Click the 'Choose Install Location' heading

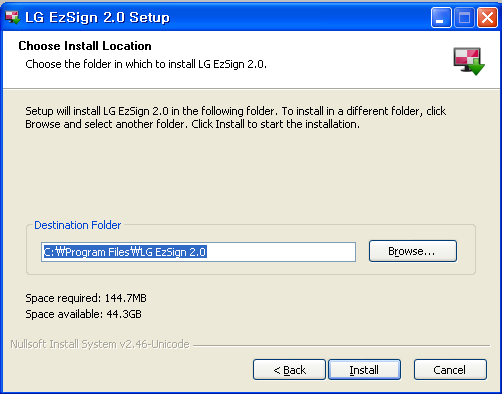coord(85,46)
